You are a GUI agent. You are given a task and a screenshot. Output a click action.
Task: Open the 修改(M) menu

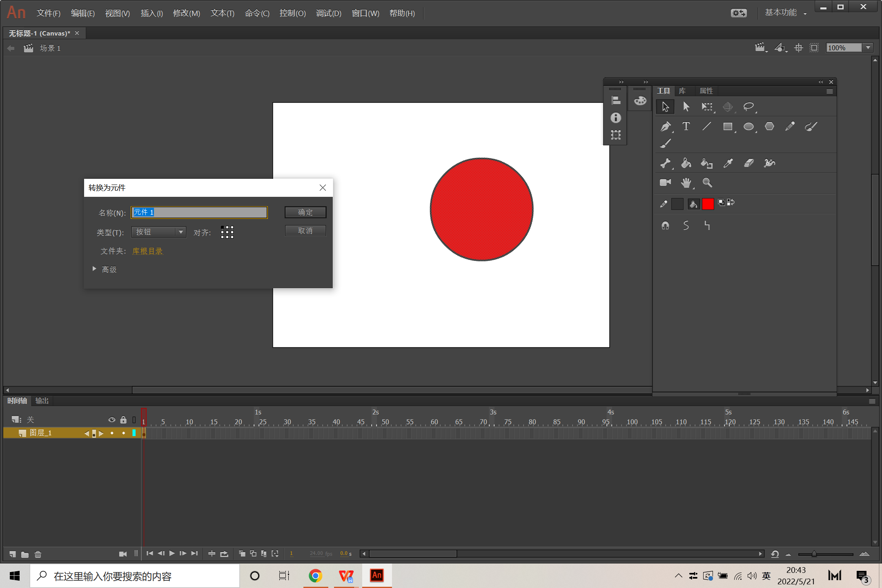tap(186, 13)
